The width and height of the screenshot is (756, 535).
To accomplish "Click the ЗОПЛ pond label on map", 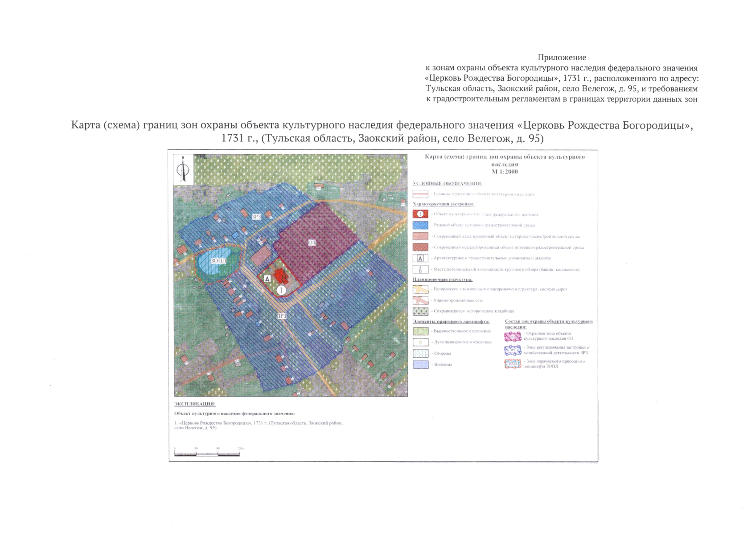I will pos(218,261).
